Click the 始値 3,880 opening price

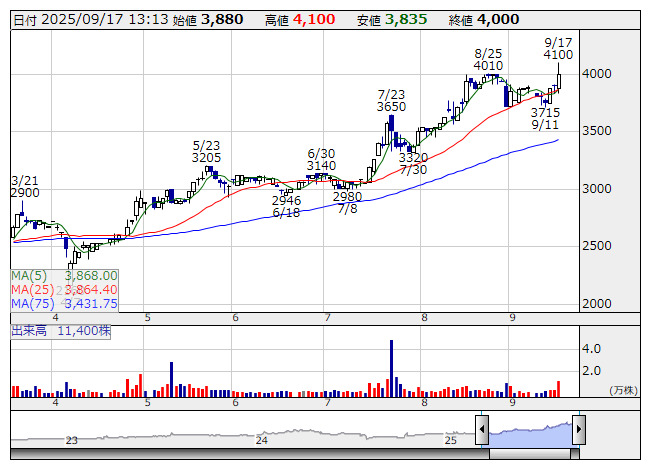point(208,20)
